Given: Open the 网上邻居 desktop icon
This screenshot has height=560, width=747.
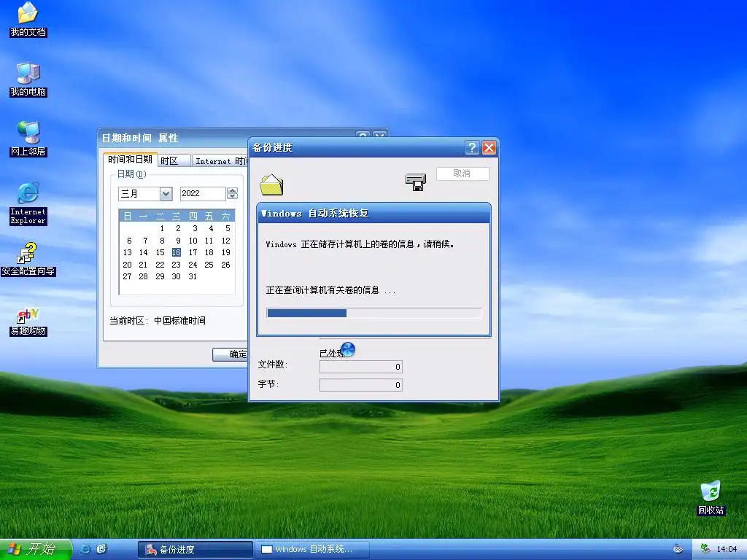Looking at the screenshot, I should (x=28, y=139).
